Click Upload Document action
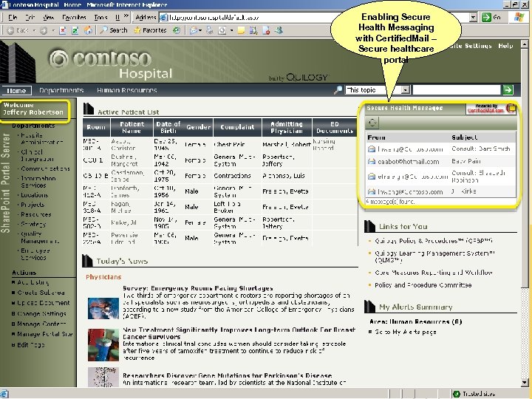The height and width of the screenshot is (399, 532). [x=43, y=303]
